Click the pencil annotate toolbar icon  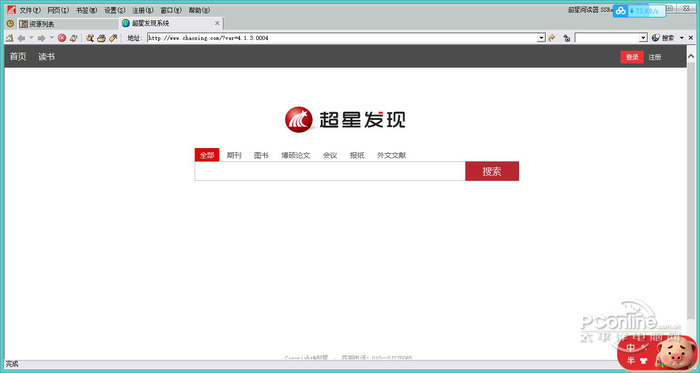click(113, 38)
